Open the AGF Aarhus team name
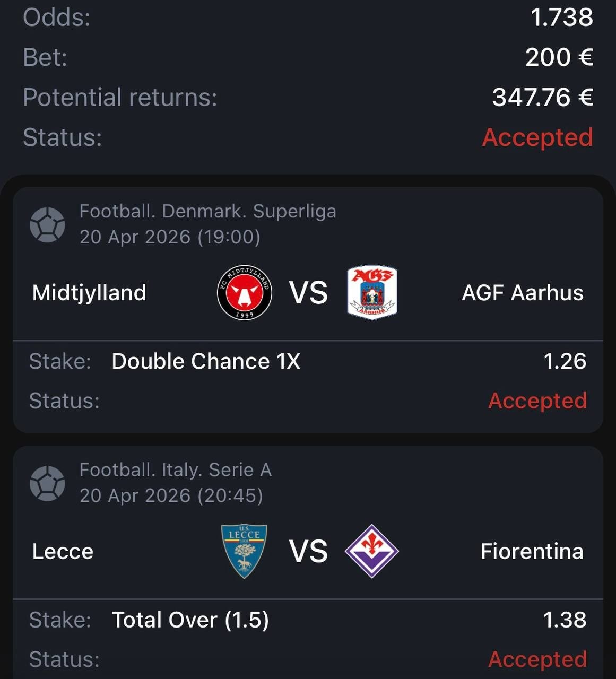 523,293
